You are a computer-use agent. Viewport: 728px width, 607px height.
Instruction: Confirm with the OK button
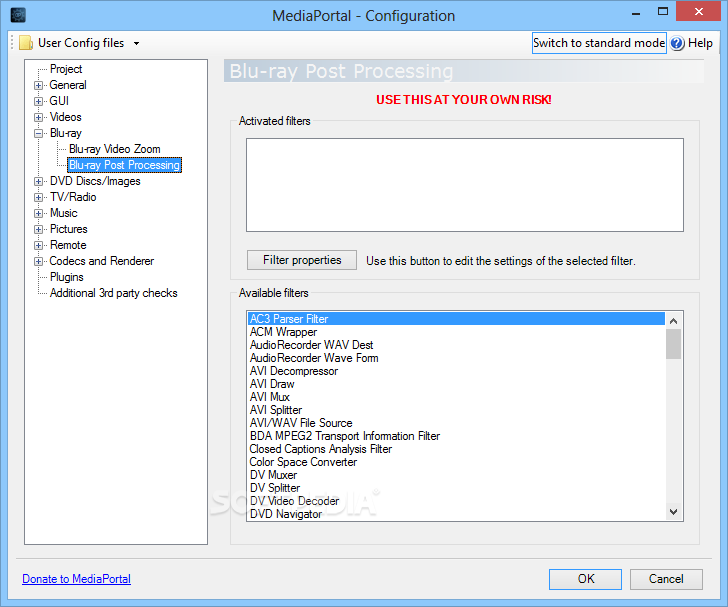tap(585, 579)
